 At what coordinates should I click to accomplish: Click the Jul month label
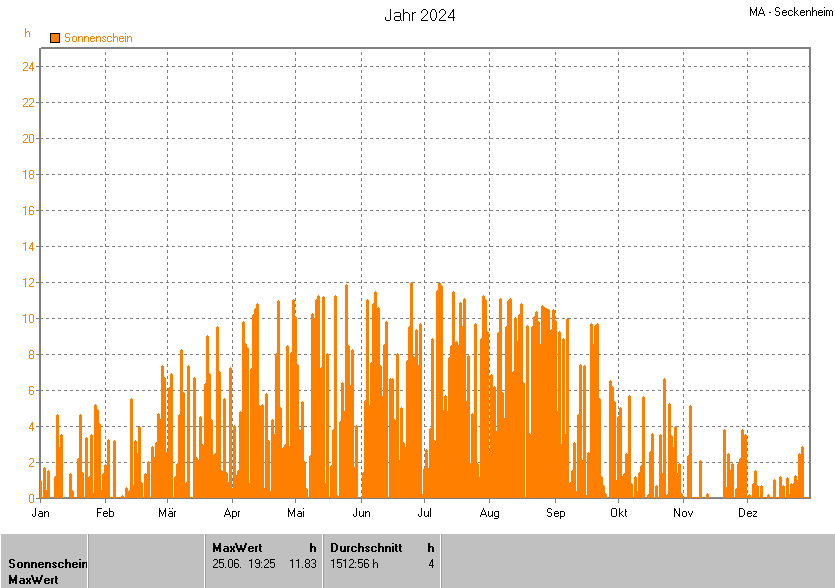[423, 513]
